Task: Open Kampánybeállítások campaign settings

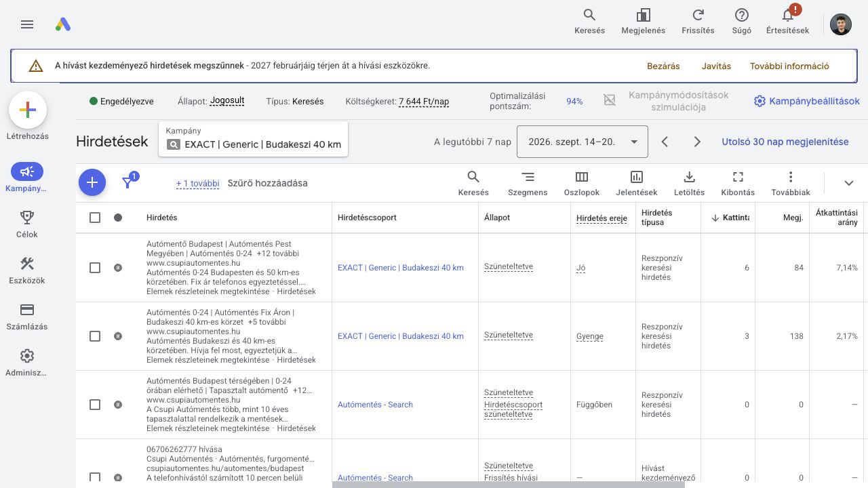Action: click(x=806, y=101)
